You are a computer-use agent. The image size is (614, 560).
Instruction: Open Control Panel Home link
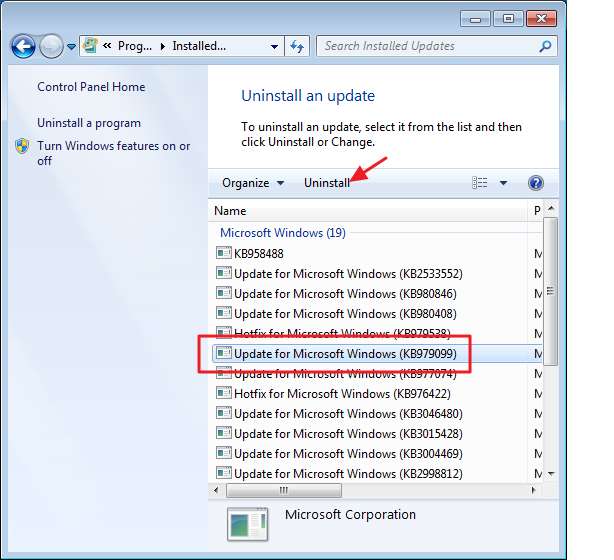(x=91, y=87)
